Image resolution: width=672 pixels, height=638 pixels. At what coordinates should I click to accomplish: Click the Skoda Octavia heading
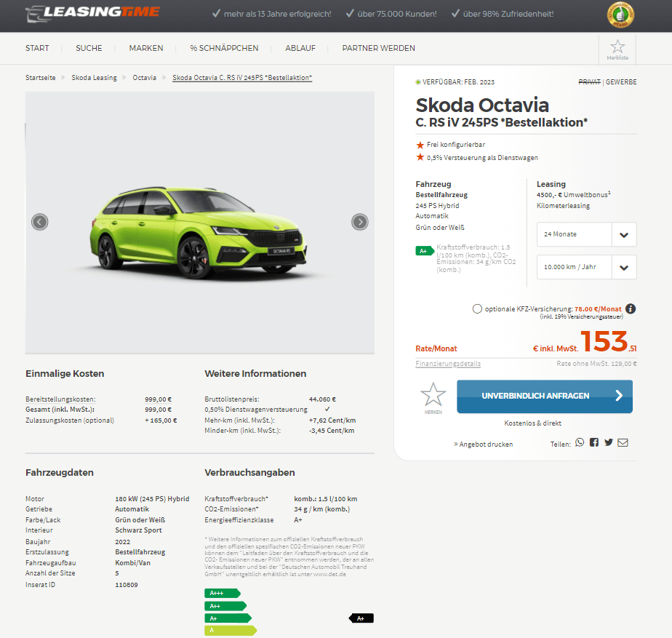[482, 105]
